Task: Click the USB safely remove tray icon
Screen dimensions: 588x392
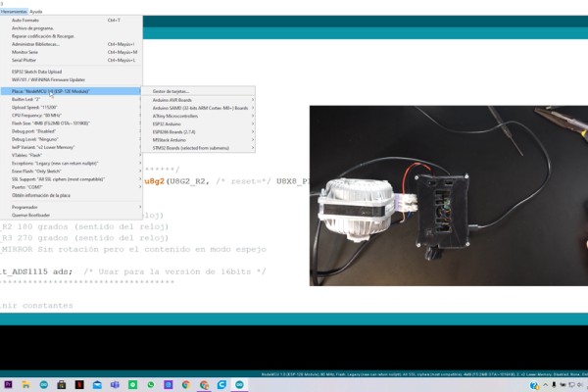Action: (x=554, y=385)
